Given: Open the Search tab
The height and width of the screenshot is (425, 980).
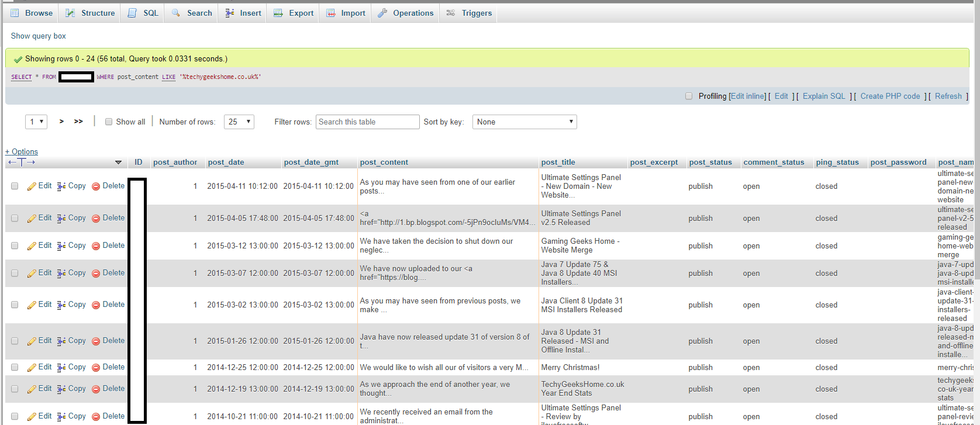Looking at the screenshot, I should [192, 13].
